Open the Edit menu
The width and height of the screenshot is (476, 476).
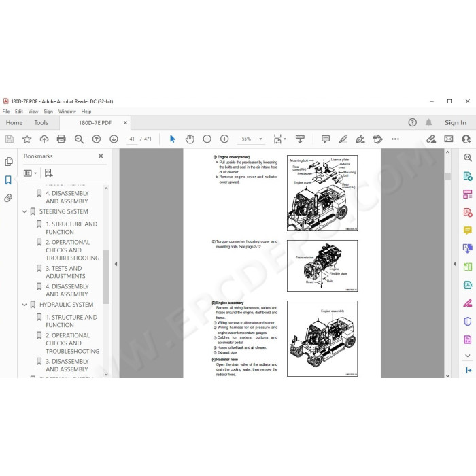[x=19, y=112]
